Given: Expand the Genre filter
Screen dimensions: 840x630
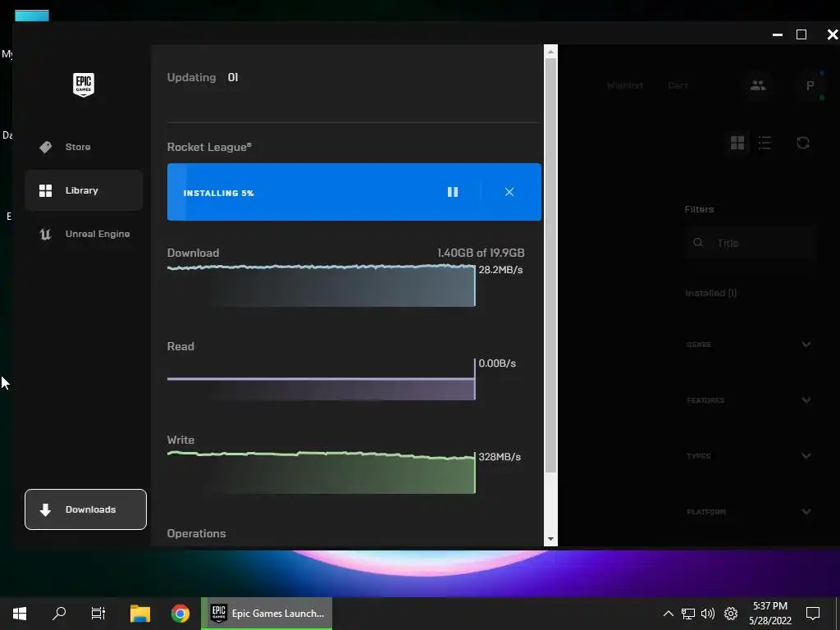Looking at the screenshot, I should point(749,345).
